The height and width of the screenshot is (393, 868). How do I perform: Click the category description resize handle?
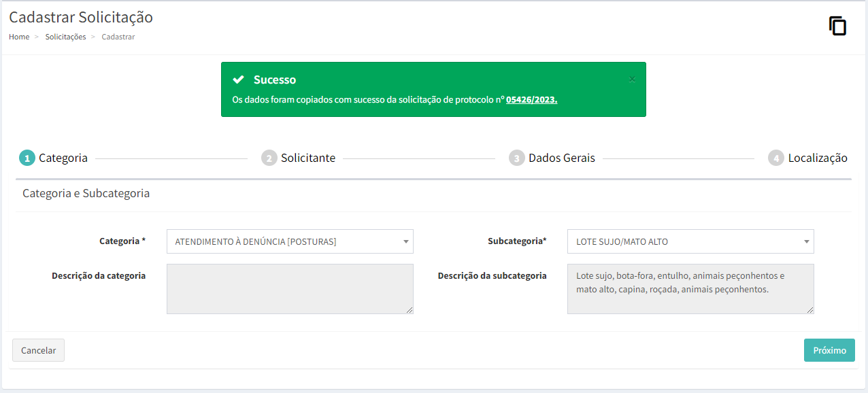[410, 310]
